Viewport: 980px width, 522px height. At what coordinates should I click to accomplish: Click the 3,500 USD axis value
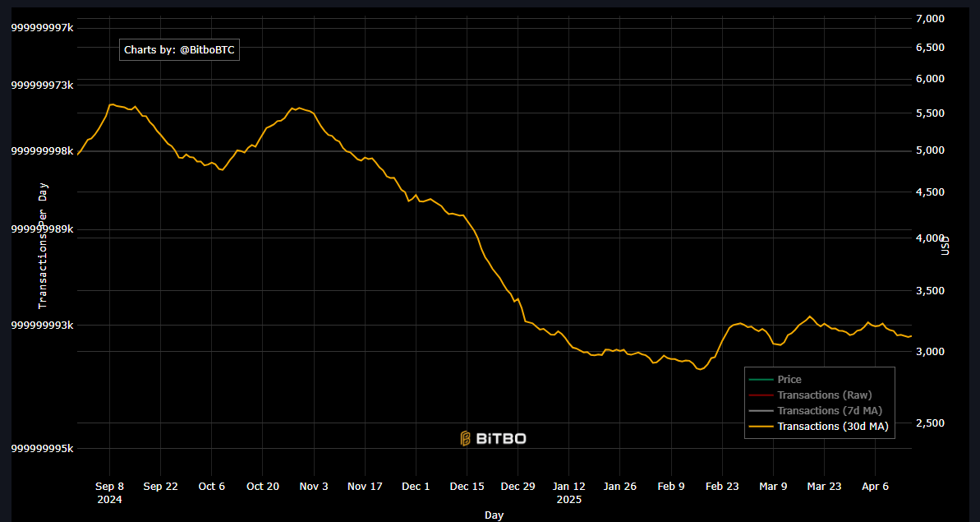[929, 291]
